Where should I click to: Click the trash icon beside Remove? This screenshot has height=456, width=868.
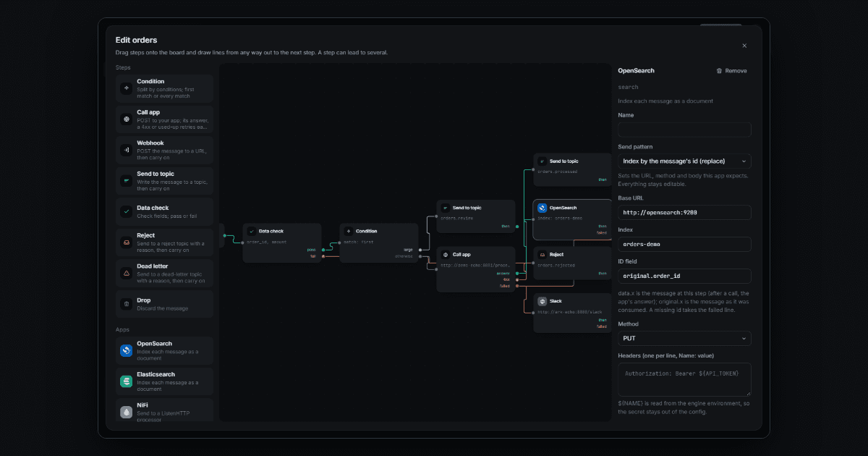[719, 71]
